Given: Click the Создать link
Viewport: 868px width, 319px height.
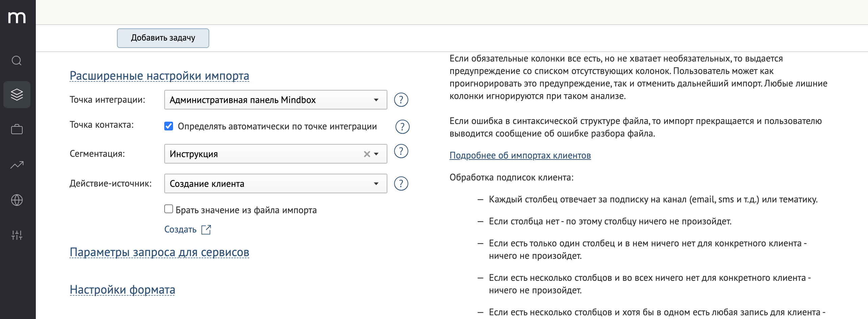Looking at the screenshot, I should [180, 229].
